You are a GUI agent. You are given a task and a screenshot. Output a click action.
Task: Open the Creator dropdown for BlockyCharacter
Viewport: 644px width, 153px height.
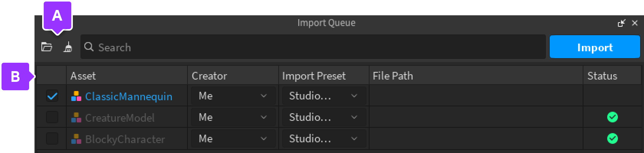point(232,138)
